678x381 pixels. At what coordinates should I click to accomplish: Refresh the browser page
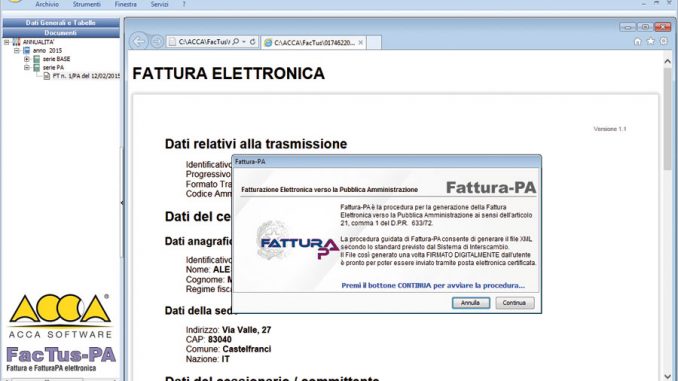point(253,42)
